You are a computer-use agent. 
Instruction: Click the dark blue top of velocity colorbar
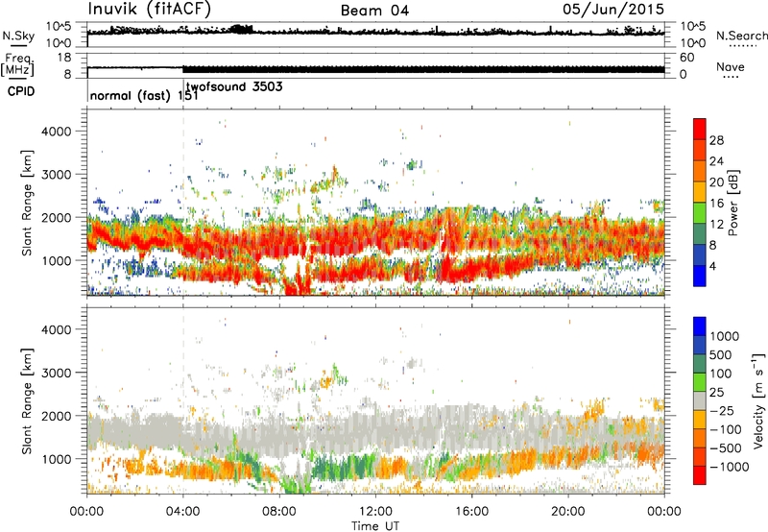[x=700, y=326]
